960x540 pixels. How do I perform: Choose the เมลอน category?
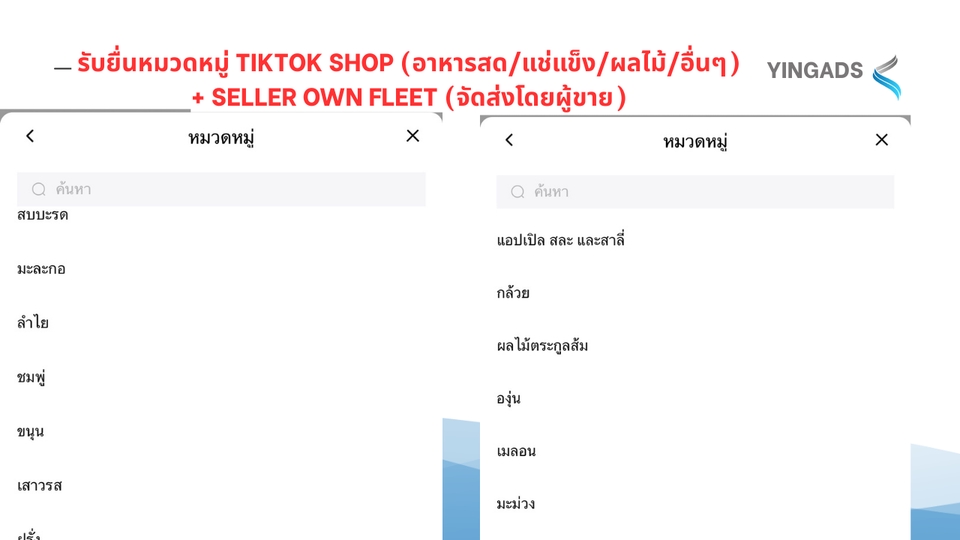pyautogui.click(x=516, y=451)
